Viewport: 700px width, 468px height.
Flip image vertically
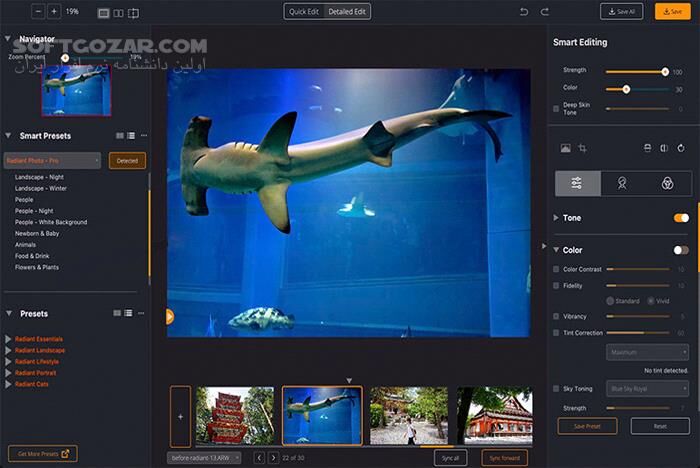tap(647, 148)
